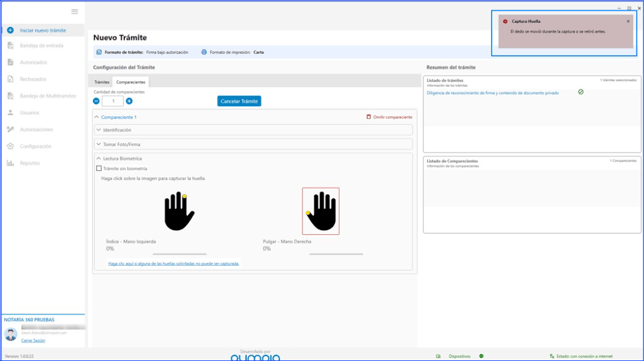This screenshot has width=644, height=361.
Task: Open Bandeja de entrada in sidebar
Action: coord(41,46)
